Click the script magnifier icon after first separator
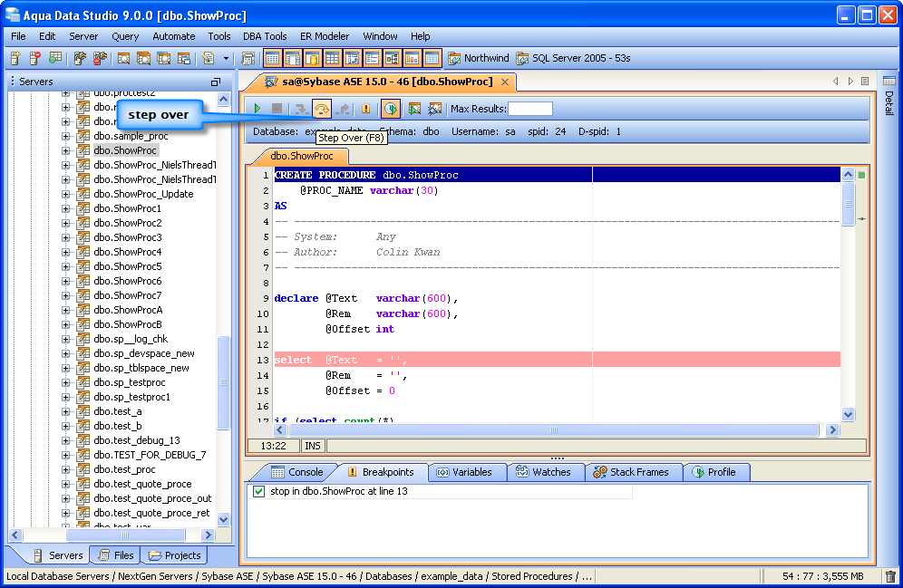 [123, 58]
